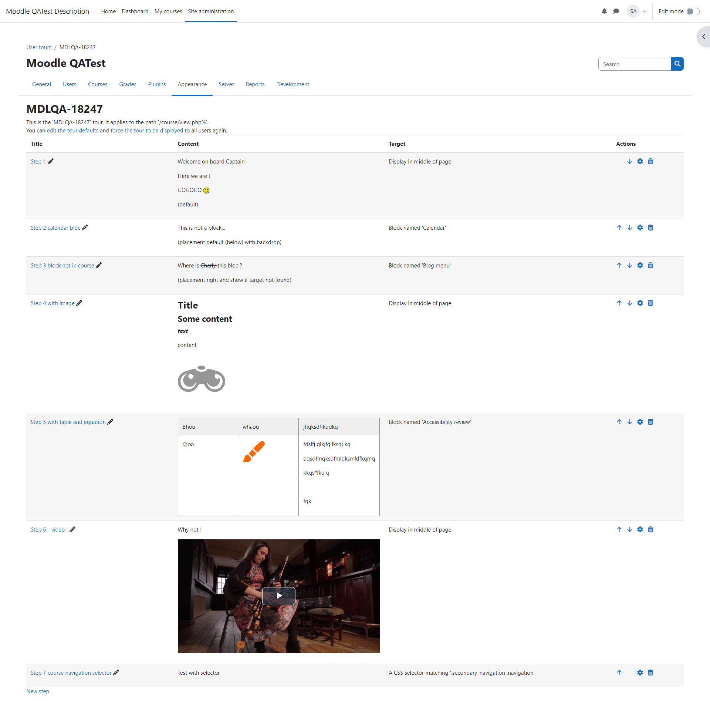
Task: Edit title pencil of Step 7 navigation selector
Action: point(116,673)
